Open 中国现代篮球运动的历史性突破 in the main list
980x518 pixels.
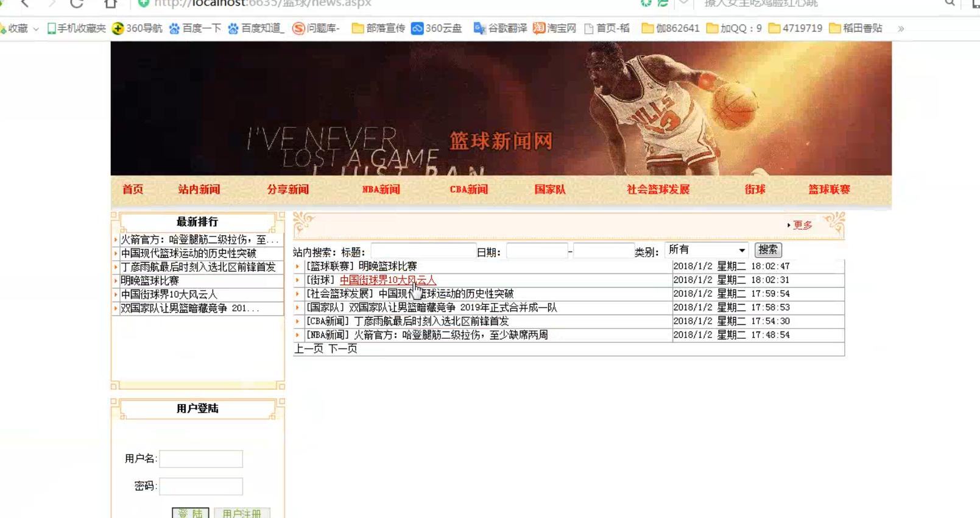(x=446, y=294)
